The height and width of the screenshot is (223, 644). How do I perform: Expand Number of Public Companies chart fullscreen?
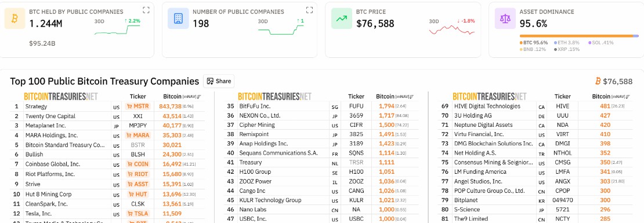point(309,10)
